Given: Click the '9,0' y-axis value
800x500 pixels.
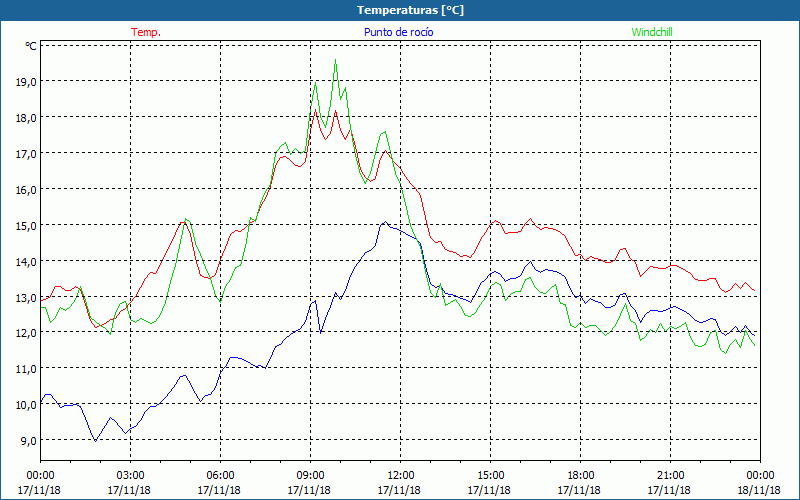Looking at the screenshot, I should point(28,440).
